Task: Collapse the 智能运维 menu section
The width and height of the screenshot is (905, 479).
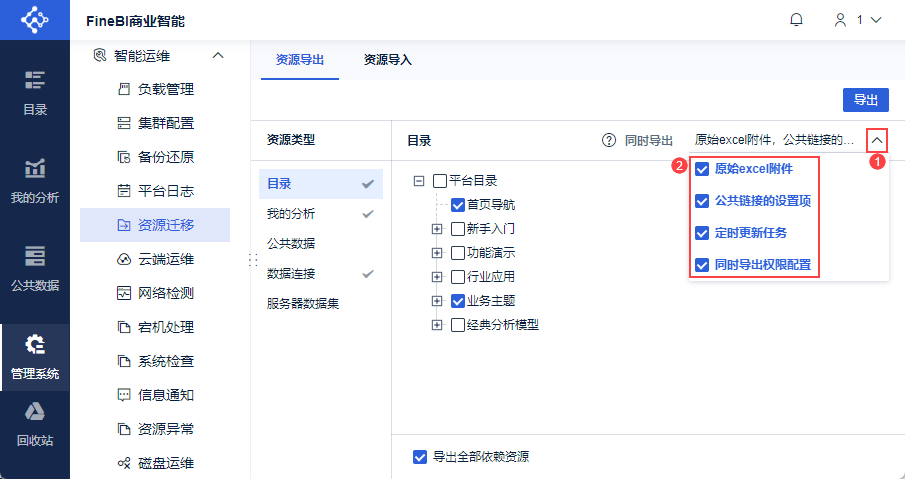Action: 218,55
